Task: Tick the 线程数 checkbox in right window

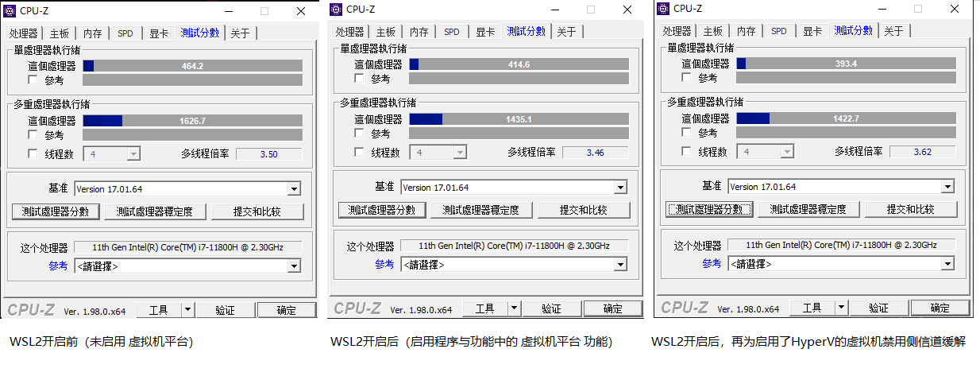Action: click(x=686, y=151)
